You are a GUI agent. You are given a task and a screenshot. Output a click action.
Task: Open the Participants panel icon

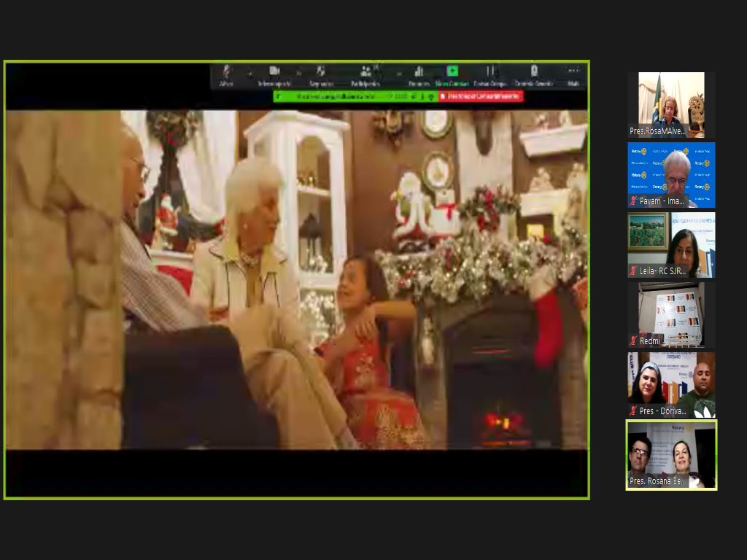(x=365, y=72)
